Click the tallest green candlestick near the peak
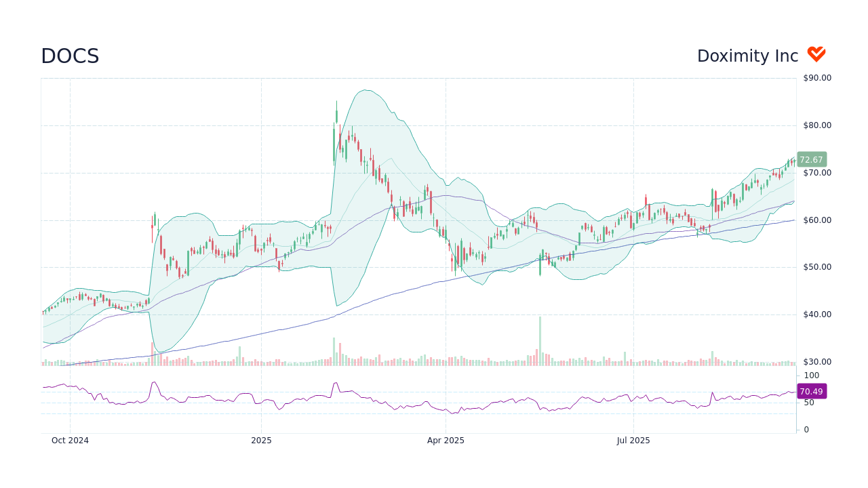868x488 pixels. pyautogui.click(x=336, y=115)
